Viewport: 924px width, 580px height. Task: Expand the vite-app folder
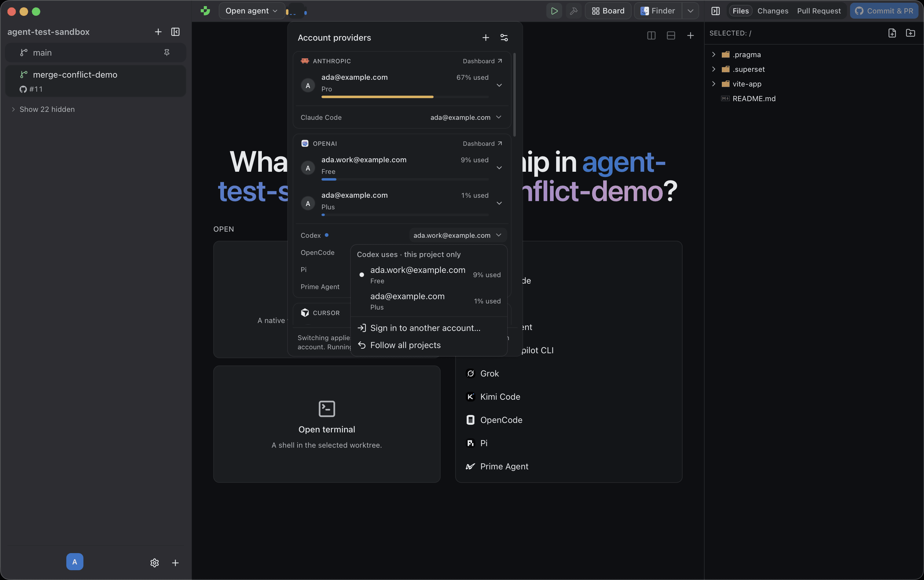(713, 84)
